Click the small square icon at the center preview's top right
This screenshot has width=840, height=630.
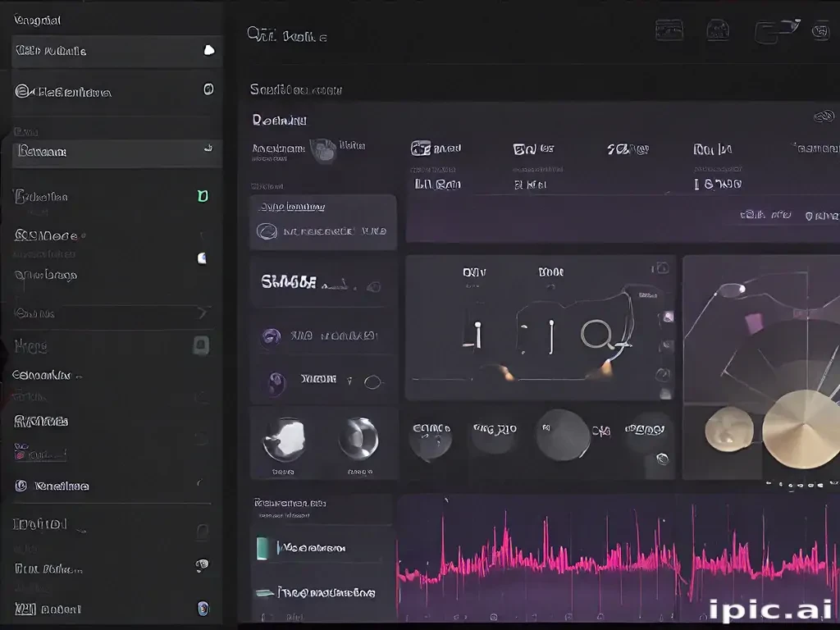(x=663, y=268)
